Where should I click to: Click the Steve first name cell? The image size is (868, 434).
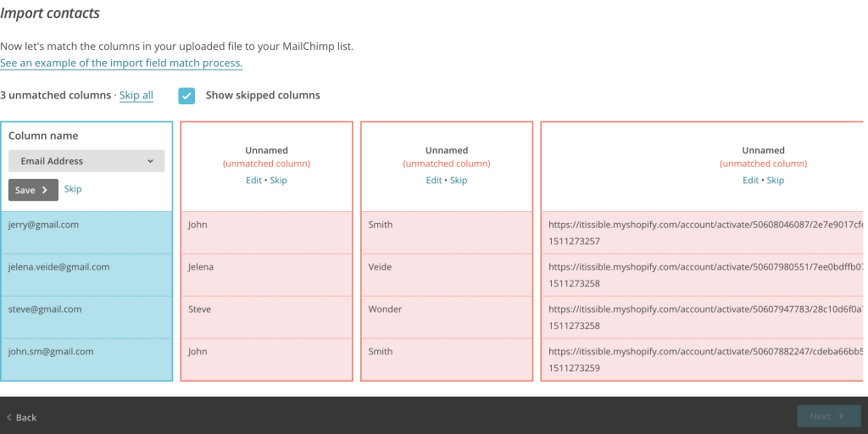[x=200, y=309]
